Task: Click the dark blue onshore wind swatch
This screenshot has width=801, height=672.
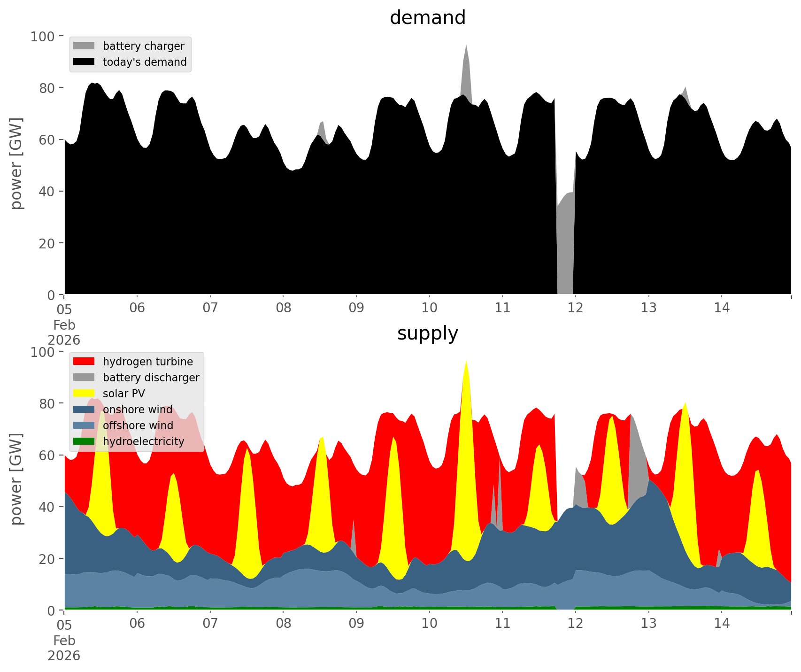Action: click(84, 409)
